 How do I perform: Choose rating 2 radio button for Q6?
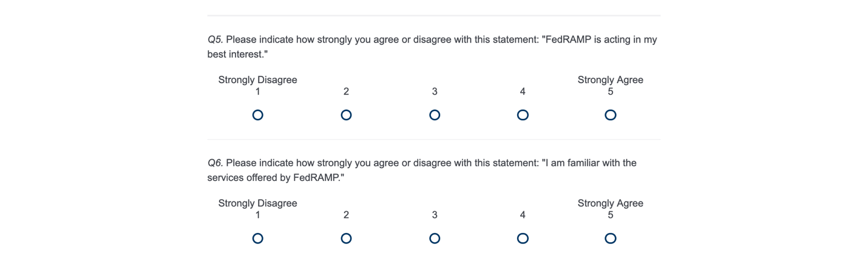pyautogui.click(x=346, y=239)
